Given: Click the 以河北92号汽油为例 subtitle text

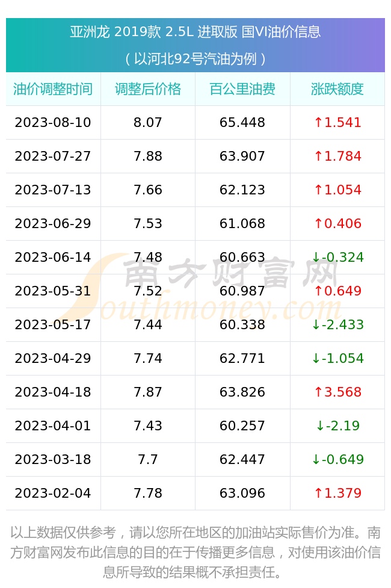Looking at the screenshot, I should tap(195, 59).
